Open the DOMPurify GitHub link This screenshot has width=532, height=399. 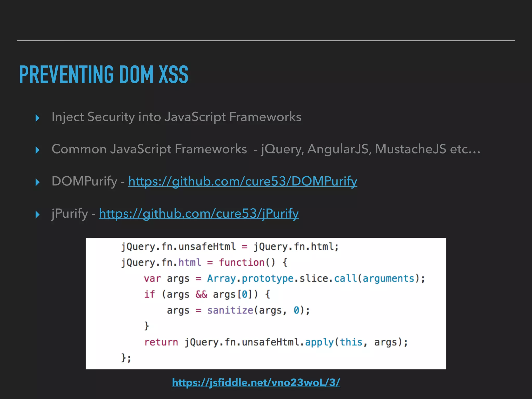click(x=243, y=181)
